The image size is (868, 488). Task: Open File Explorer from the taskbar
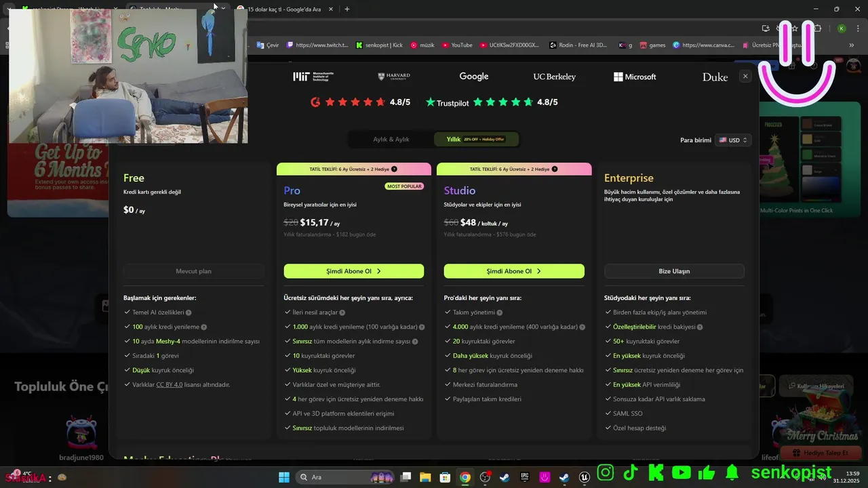pyautogui.click(x=425, y=477)
